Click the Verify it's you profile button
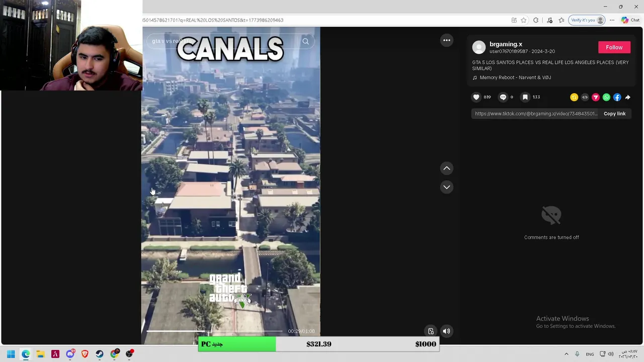Screen dimensions: 644x362 point(587,20)
